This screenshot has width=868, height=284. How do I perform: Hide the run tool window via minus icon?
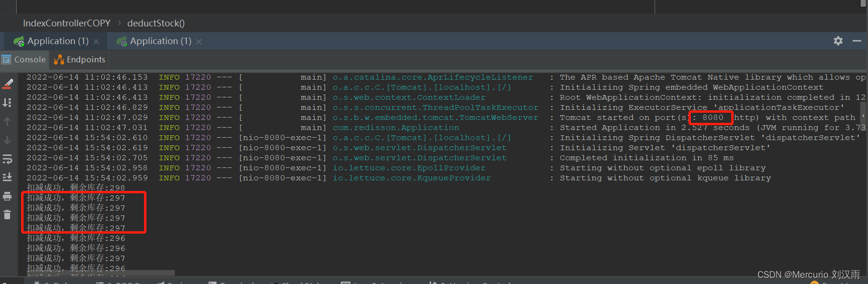[857, 41]
